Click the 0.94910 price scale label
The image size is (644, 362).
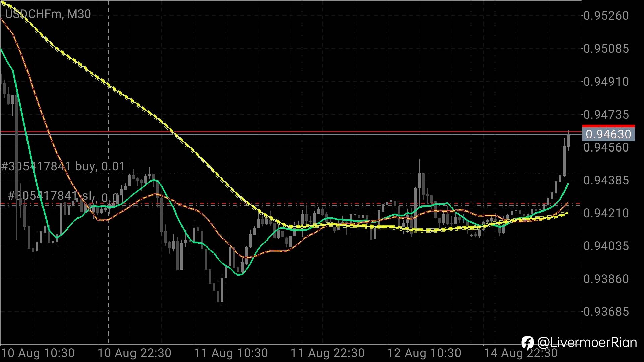(606, 82)
